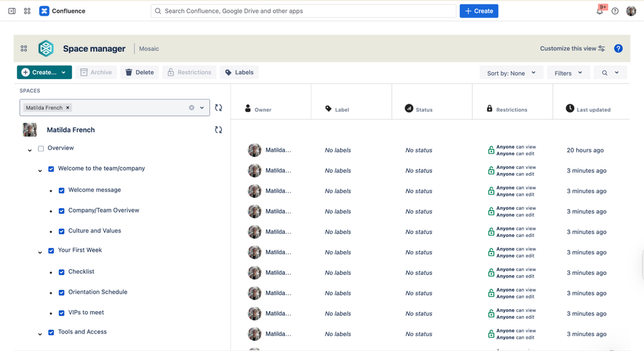The image size is (644, 351).
Task: Check the Overview checkbox
Action: coord(41,149)
